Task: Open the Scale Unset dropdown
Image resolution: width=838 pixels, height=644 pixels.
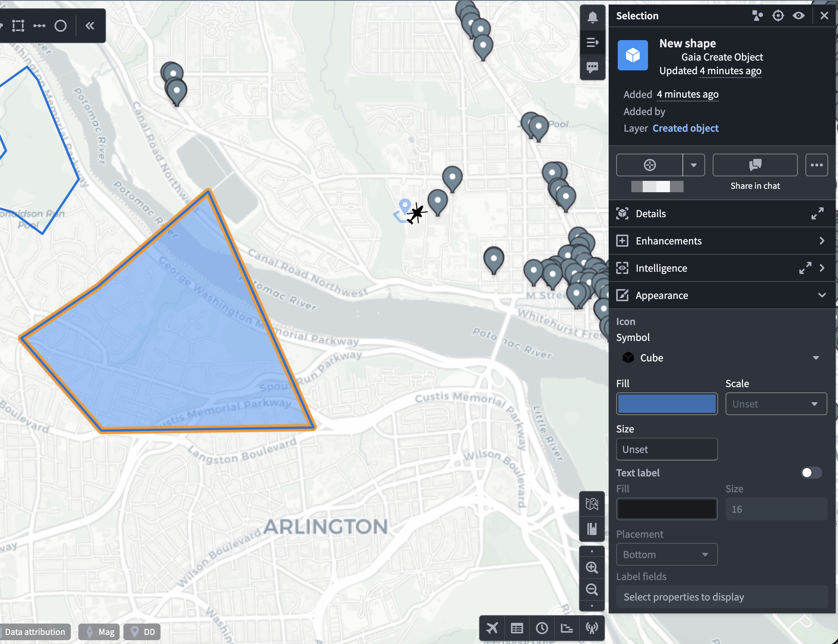Action: pyautogui.click(x=776, y=404)
